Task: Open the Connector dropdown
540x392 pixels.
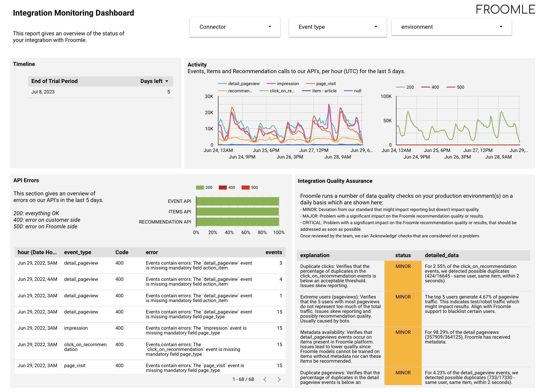Action: click(235, 27)
